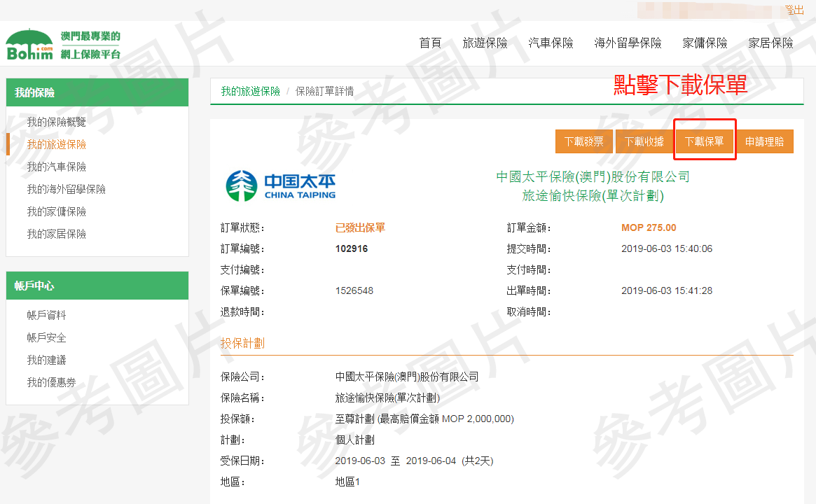Select 我的旅遊保險 in the sidebar
This screenshot has height=504, width=816.
click(x=56, y=144)
